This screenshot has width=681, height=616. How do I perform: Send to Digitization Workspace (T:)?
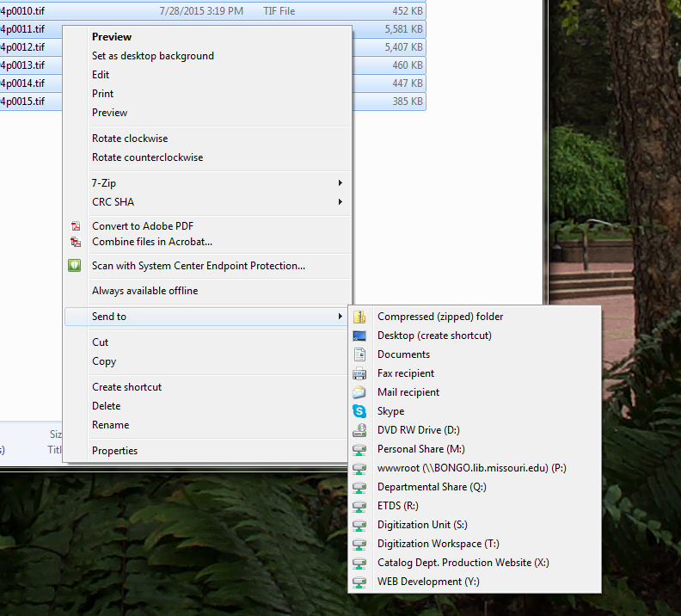(438, 544)
